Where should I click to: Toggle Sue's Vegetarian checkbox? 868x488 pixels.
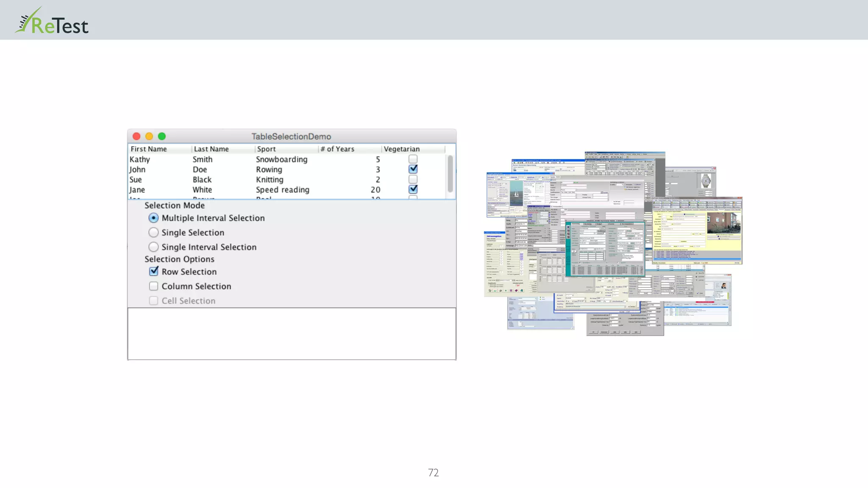tap(413, 179)
